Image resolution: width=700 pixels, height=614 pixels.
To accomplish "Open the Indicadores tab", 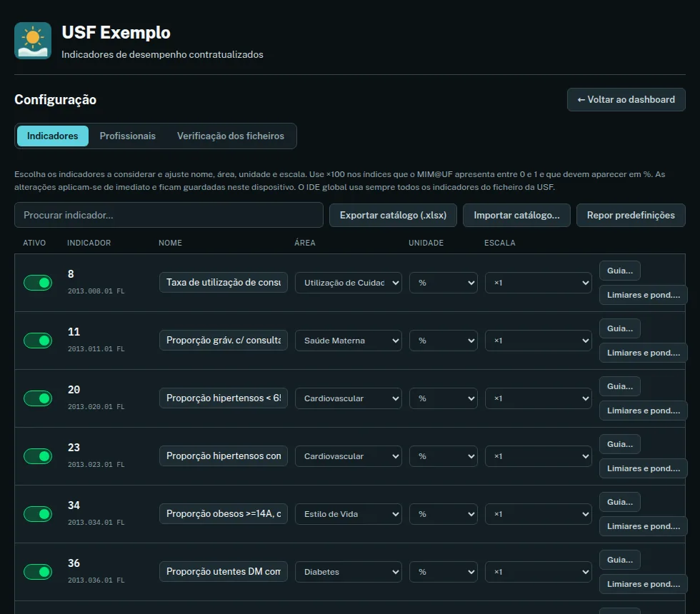I will (x=53, y=136).
